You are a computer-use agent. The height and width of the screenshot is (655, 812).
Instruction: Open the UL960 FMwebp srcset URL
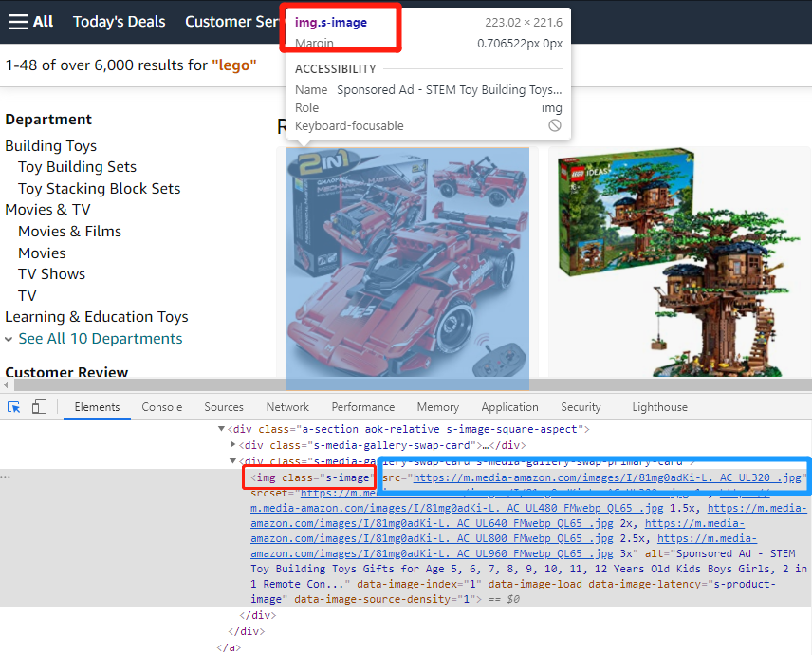[x=432, y=553]
